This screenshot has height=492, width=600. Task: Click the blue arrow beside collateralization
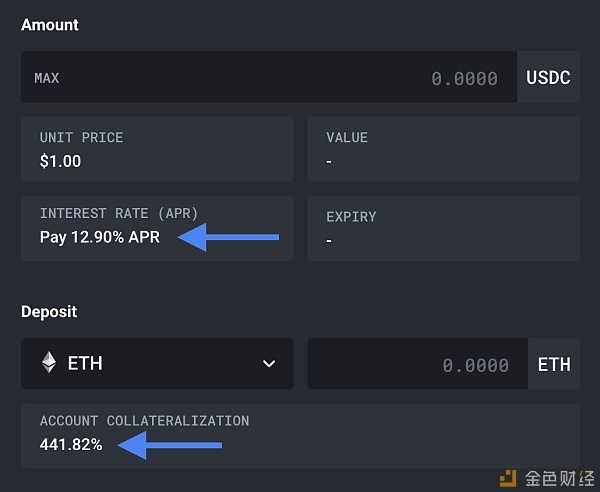[170, 445]
